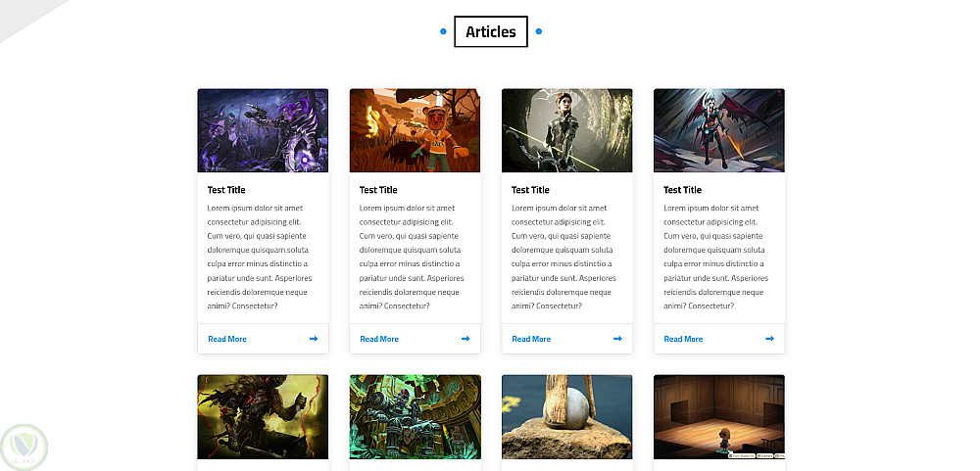Click Test Title on the orange cartoon boy card

(x=378, y=190)
